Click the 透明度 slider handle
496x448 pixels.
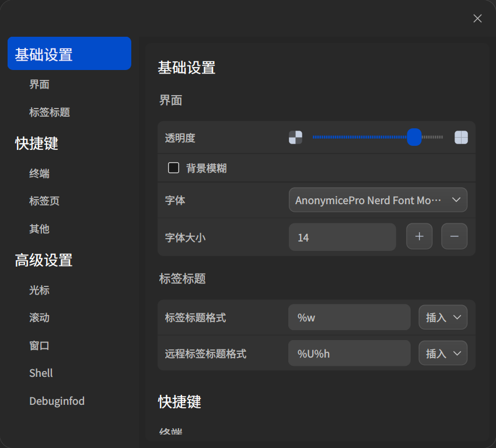point(414,137)
